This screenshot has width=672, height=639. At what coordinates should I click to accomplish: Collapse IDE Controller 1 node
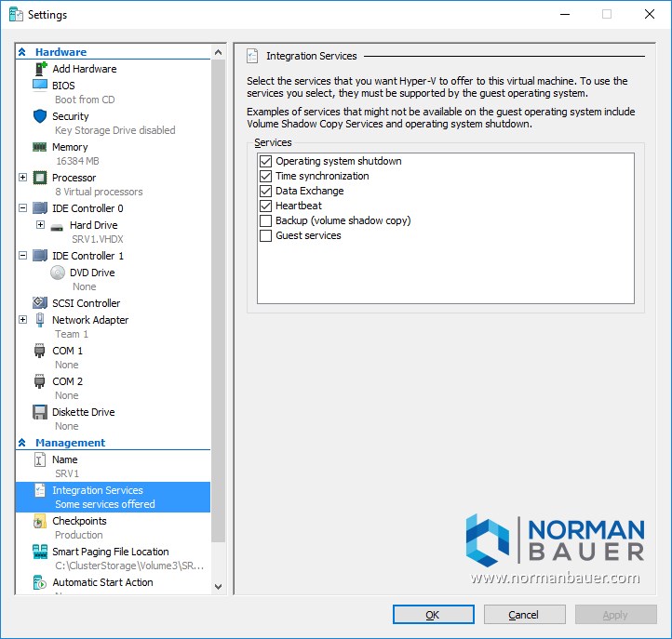coord(23,255)
